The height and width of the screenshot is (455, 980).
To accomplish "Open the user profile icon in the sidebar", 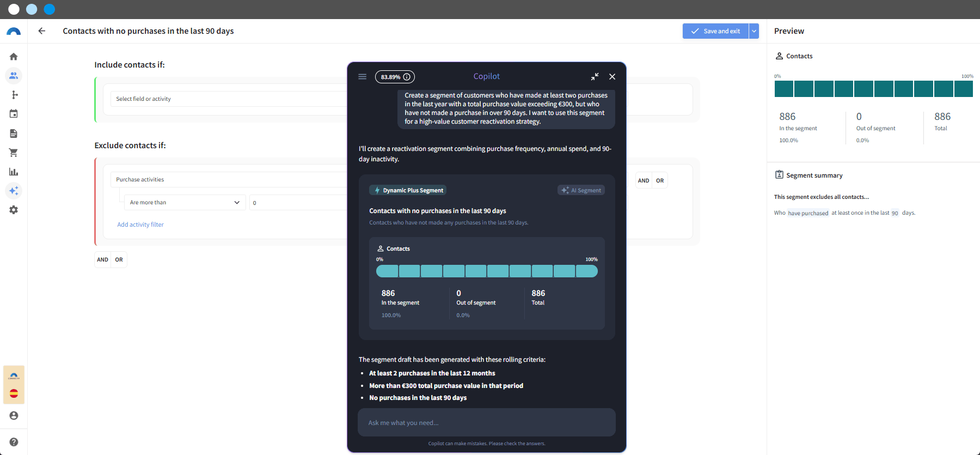I will pos(14,416).
